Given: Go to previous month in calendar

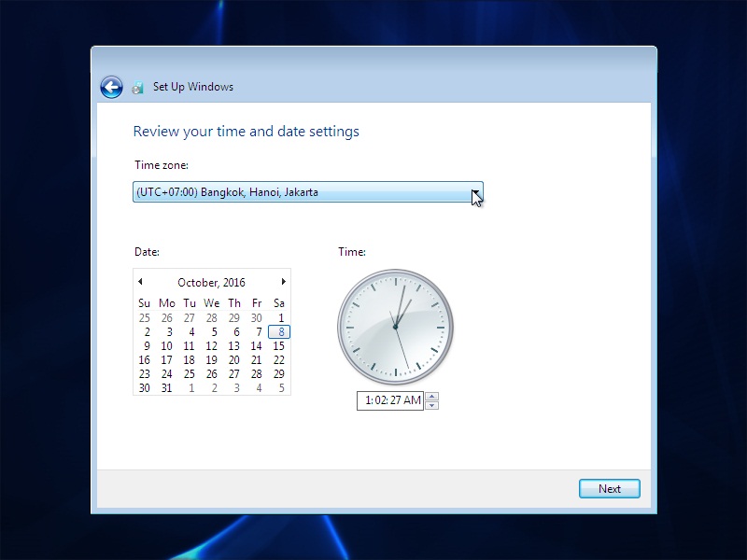Looking at the screenshot, I should 140,282.
